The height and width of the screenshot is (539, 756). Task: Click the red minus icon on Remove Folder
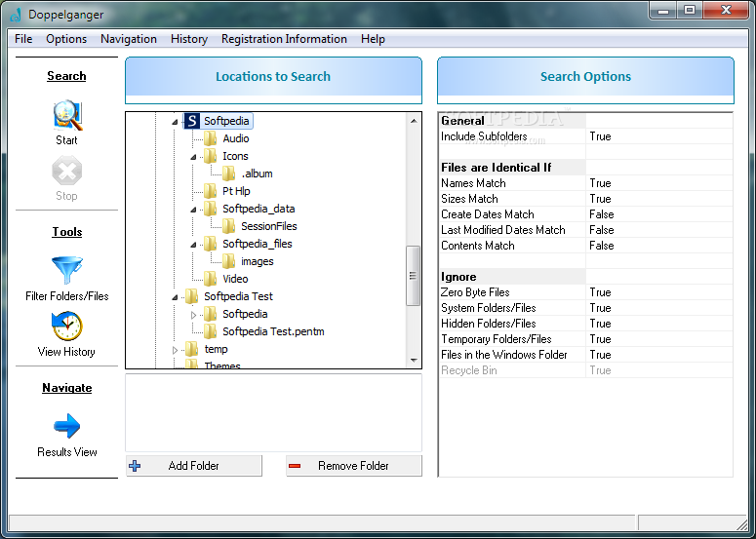click(x=295, y=466)
